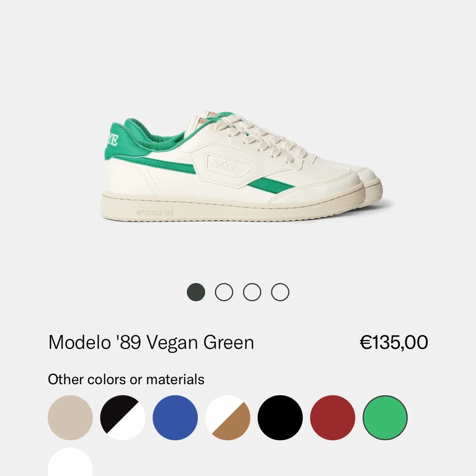Click the MODELO '89 imprint on the sole
This screenshot has width=476, height=476.
tap(154, 212)
